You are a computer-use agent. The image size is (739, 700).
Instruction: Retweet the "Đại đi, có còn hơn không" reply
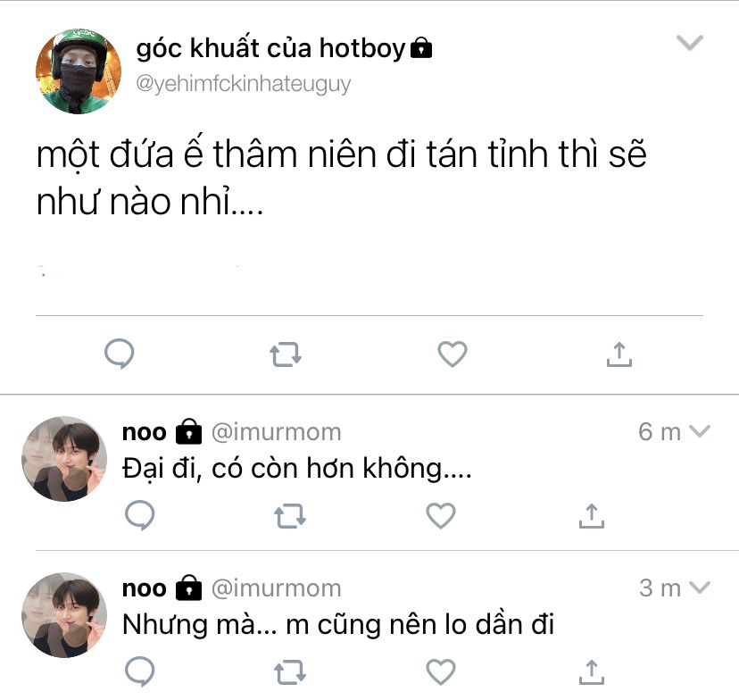click(290, 516)
